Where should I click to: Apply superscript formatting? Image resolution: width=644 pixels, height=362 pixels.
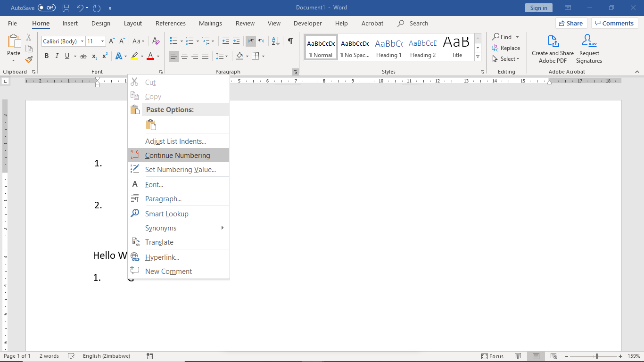pos(105,56)
